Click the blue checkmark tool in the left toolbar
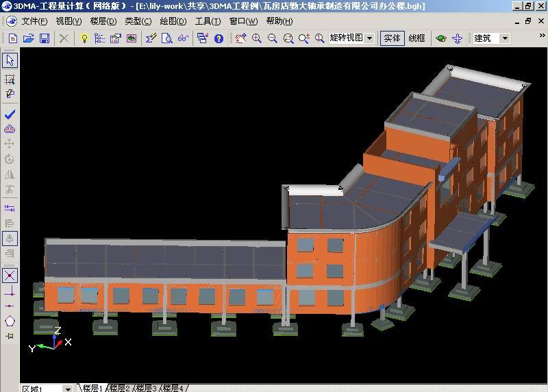The height and width of the screenshot is (392, 548). [x=10, y=114]
